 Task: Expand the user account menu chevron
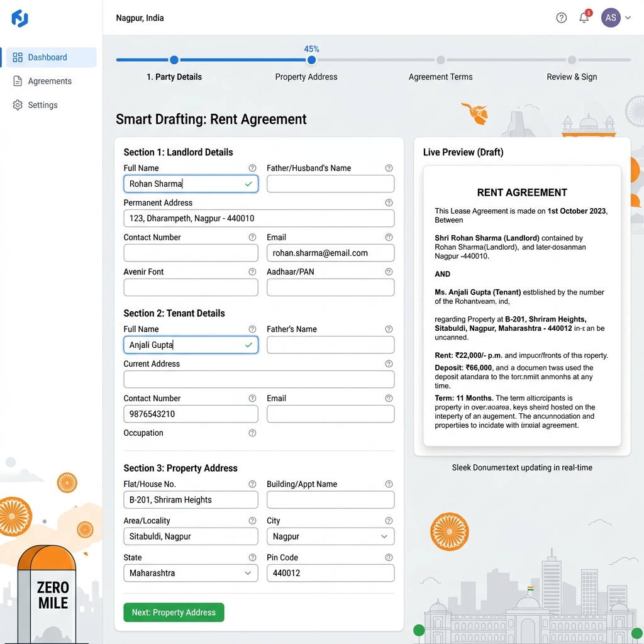(x=628, y=18)
